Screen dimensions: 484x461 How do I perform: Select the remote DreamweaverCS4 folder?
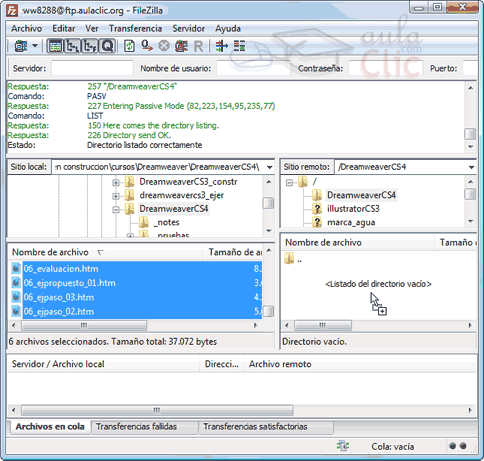[x=361, y=195]
